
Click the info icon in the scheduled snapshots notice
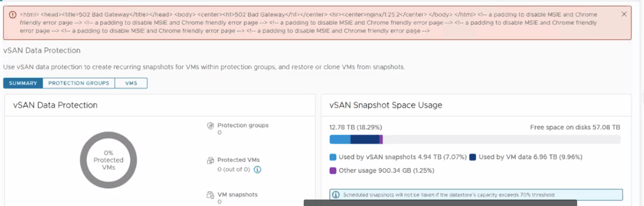(336, 195)
